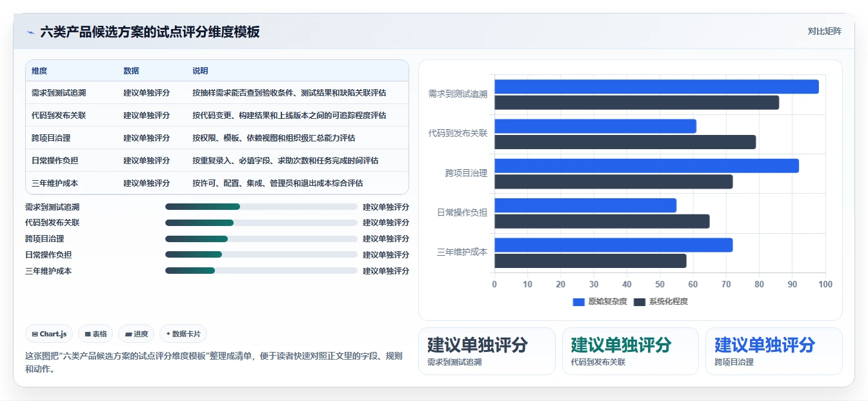Click the blue 三年维护成本 bar in the chart
The image size is (868, 401).
point(614,245)
